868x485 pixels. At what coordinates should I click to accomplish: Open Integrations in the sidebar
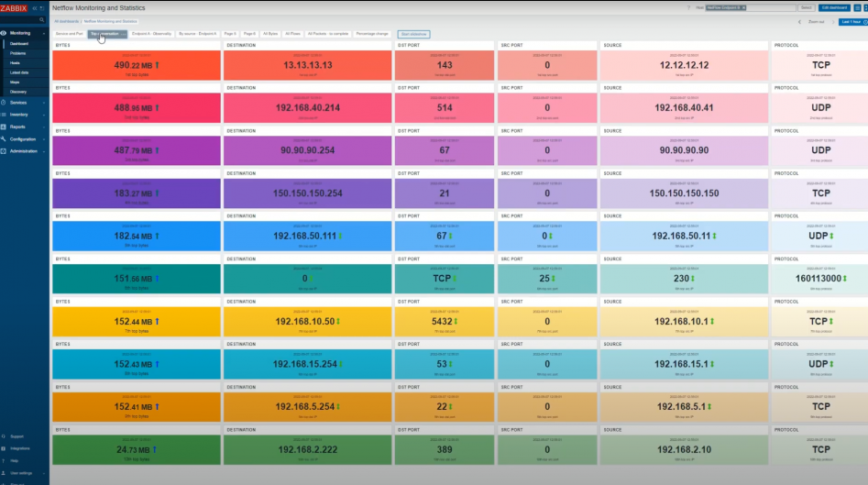tap(20, 448)
